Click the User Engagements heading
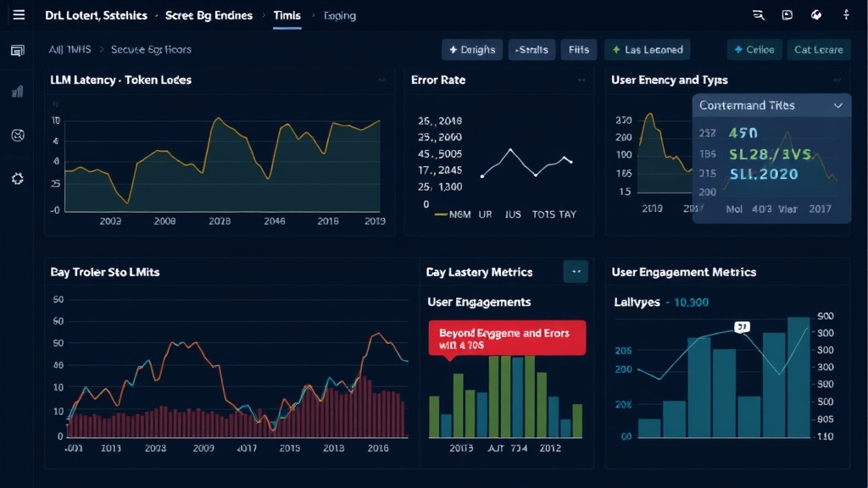This screenshot has height=488, width=868. 479,302
